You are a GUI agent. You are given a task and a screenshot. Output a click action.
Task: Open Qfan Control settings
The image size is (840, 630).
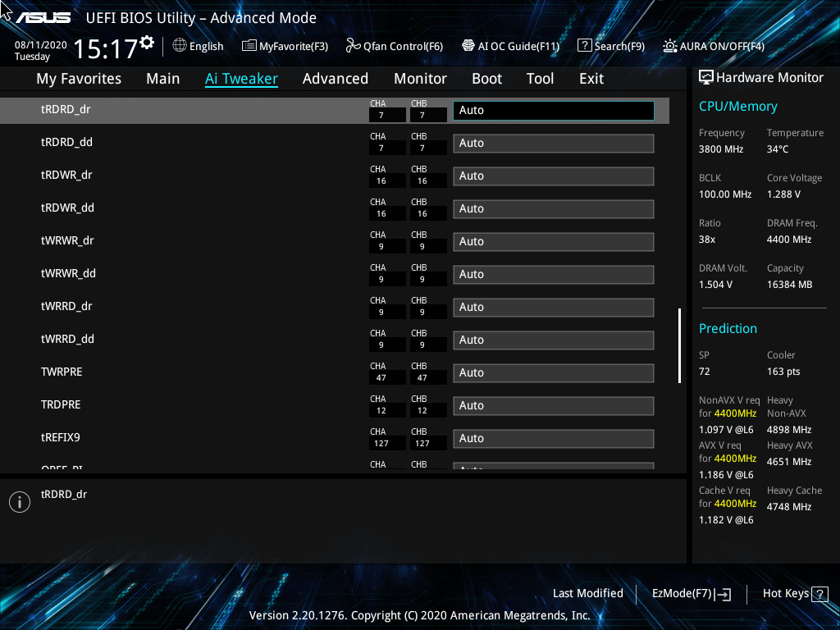pyautogui.click(x=394, y=46)
